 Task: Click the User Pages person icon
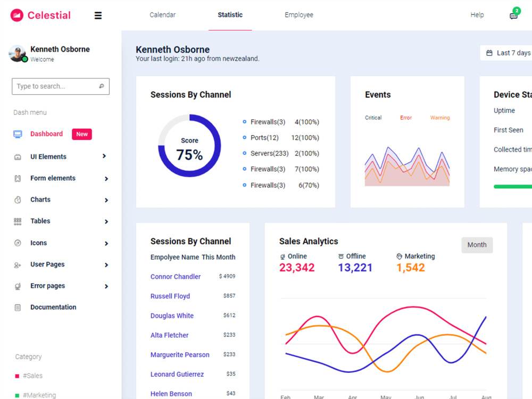tap(18, 265)
